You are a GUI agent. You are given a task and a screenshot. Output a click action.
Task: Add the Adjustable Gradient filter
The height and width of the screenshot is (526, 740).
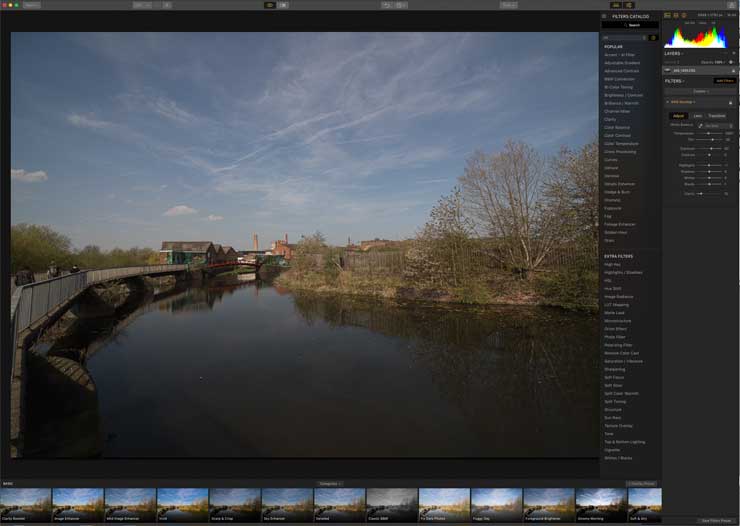click(622, 63)
